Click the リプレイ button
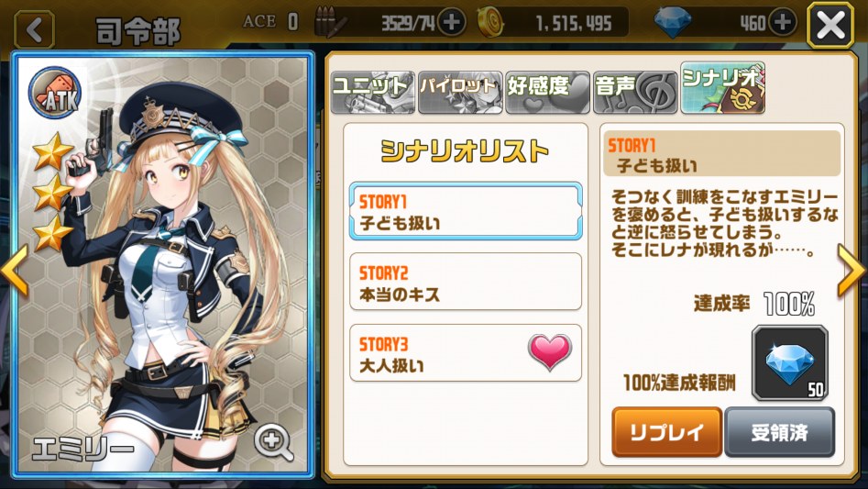The width and height of the screenshot is (868, 489). (x=666, y=432)
